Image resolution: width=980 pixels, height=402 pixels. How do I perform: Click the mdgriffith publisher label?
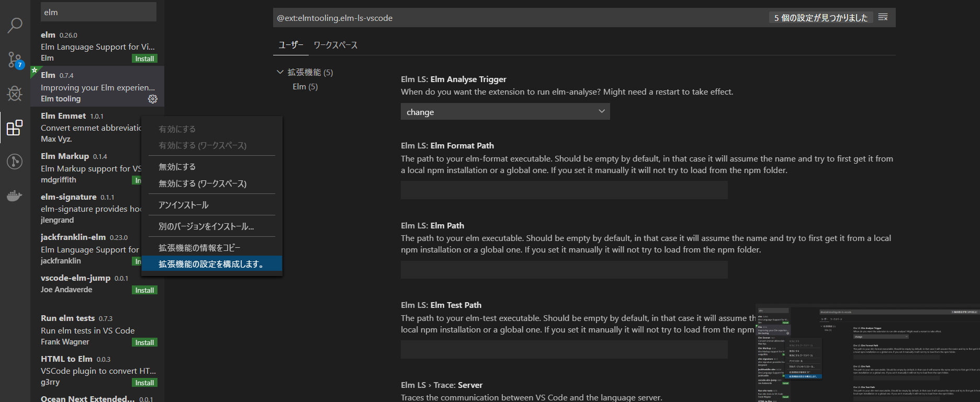click(x=59, y=180)
